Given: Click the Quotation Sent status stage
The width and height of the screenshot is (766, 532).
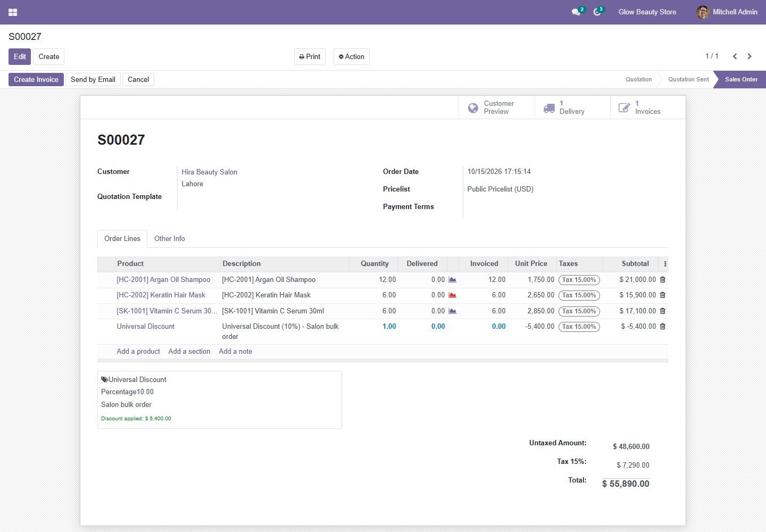Looking at the screenshot, I should pyautogui.click(x=688, y=79).
